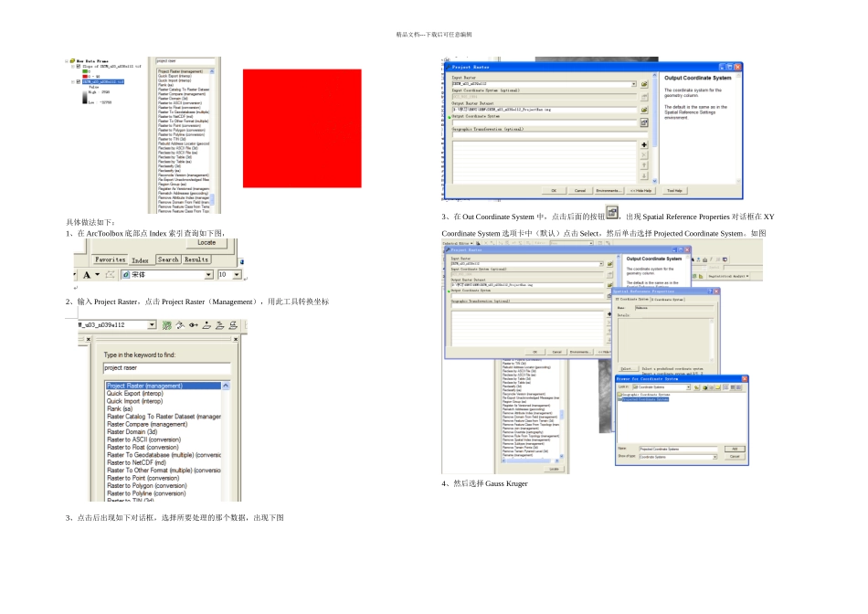Switch to the Search tab

pos(168,259)
